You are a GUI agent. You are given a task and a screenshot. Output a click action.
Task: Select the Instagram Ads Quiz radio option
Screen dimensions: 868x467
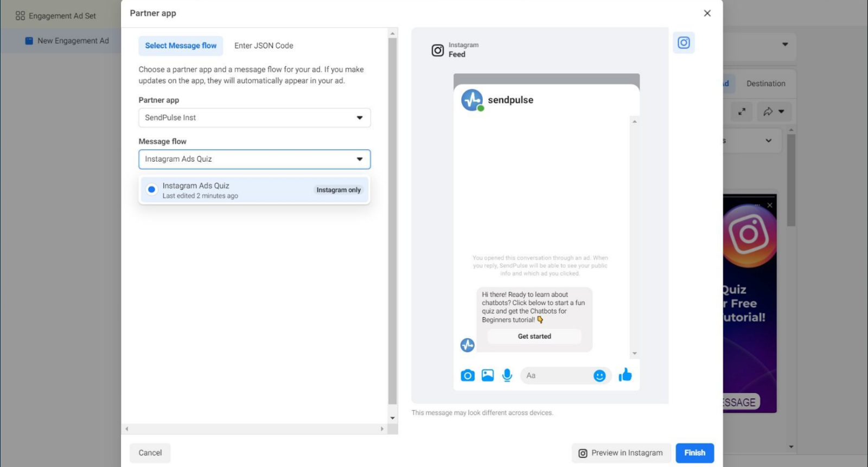152,190
